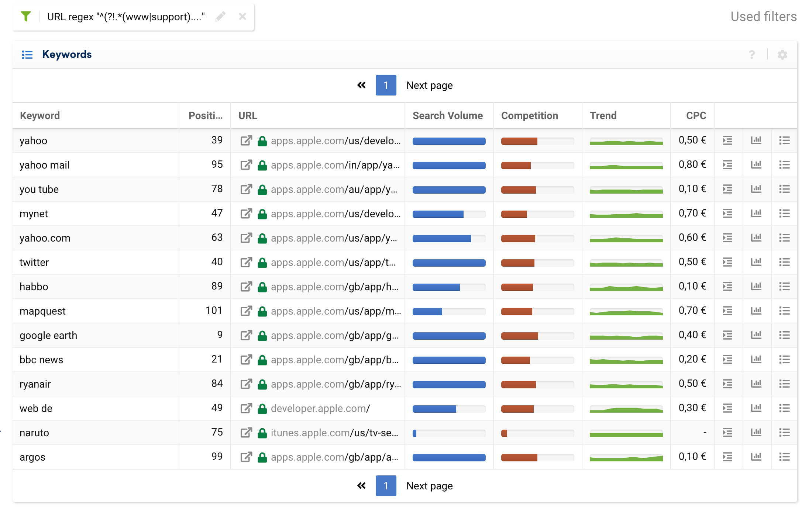Open history chart icon for yahoo mail row
The width and height of the screenshot is (812, 520).
pyautogui.click(x=756, y=164)
